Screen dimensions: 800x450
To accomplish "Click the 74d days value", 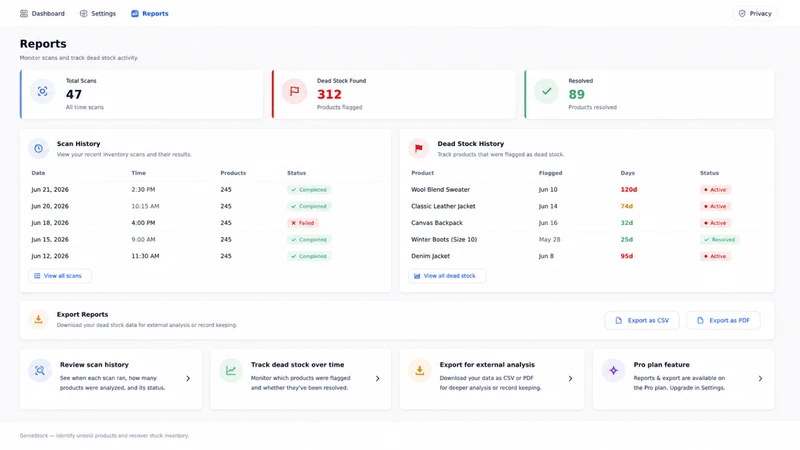I will coord(627,207).
